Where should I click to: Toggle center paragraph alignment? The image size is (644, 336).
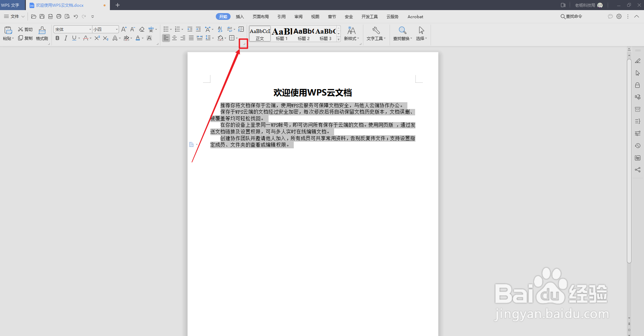tap(174, 38)
